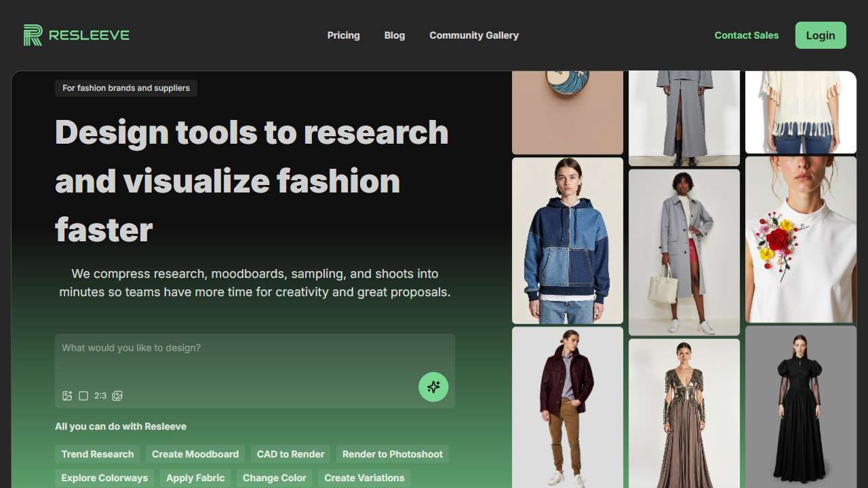Choose the Create Moodboard option
The height and width of the screenshot is (488, 868).
[x=195, y=454]
